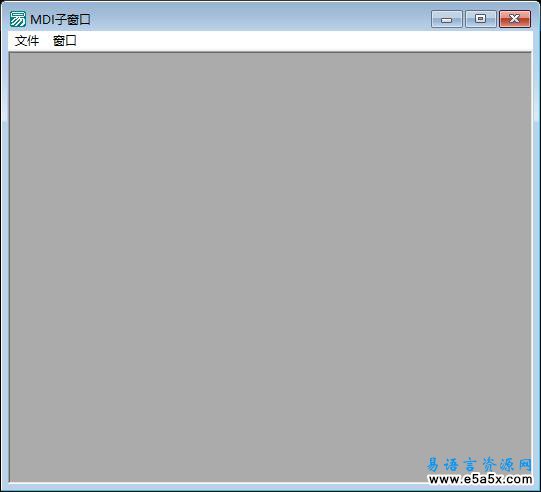Click the www.e5a5x.com URL watermark
The width and height of the screenshot is (541, 492).
(480, 479)
